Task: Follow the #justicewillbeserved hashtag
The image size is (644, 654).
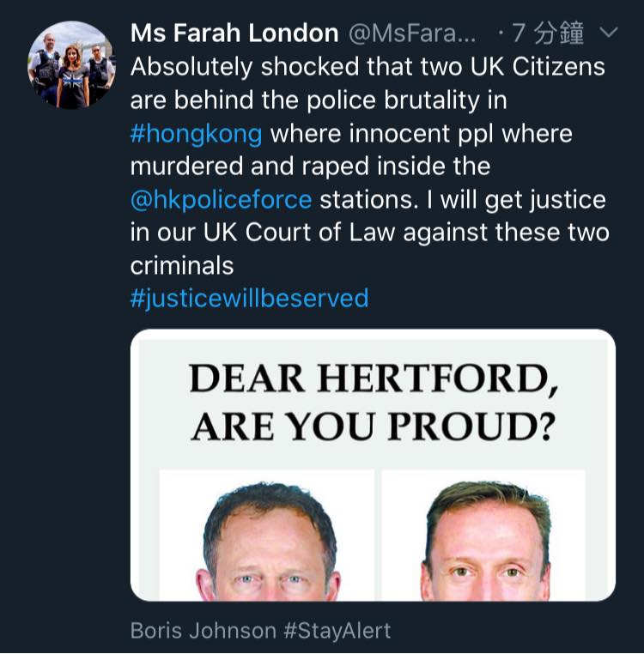Action: [249, 299]
